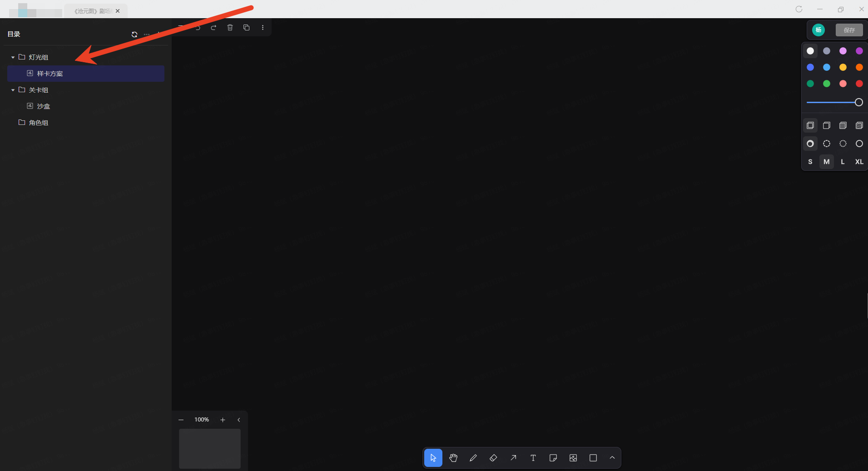Open the 沙盒 tree item
Viewport: 868px width, 471px height.
tap(86, 106)
